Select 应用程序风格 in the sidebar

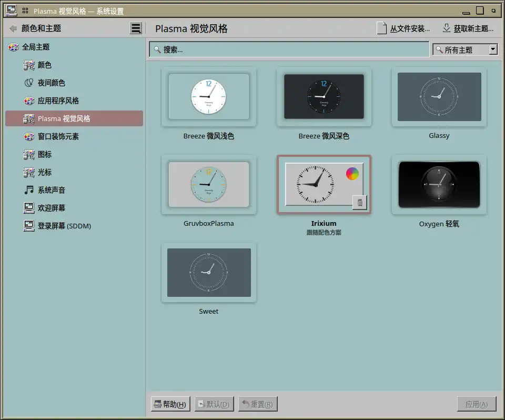[58, 101]
